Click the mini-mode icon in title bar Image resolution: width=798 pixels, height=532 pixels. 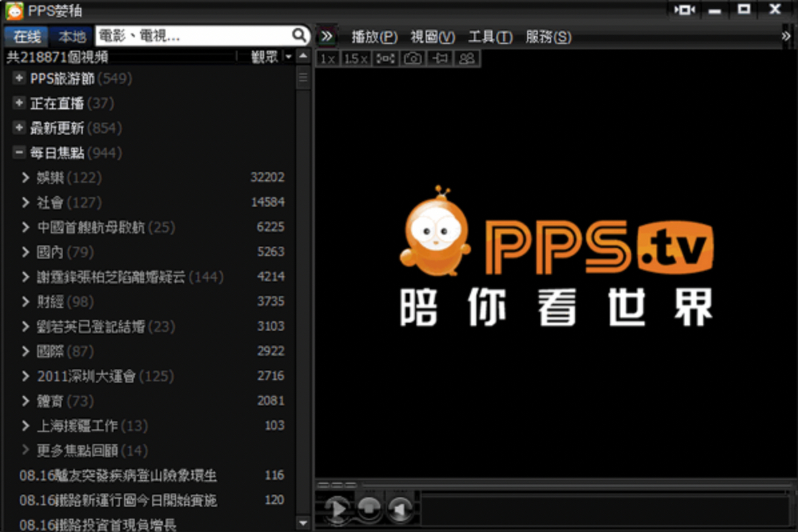coord(685,10)
